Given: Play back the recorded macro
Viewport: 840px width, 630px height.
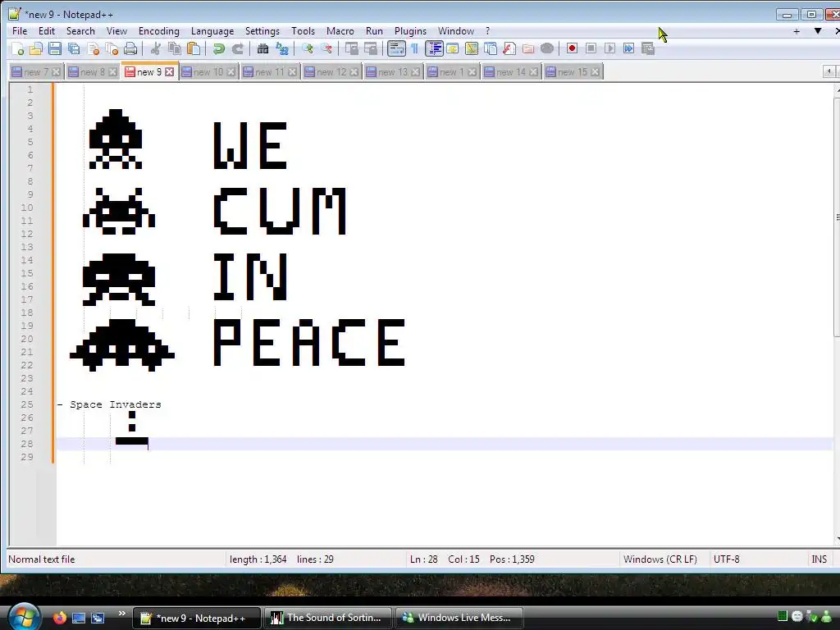Looking at the screenshot, I should (x=609, y=48).
